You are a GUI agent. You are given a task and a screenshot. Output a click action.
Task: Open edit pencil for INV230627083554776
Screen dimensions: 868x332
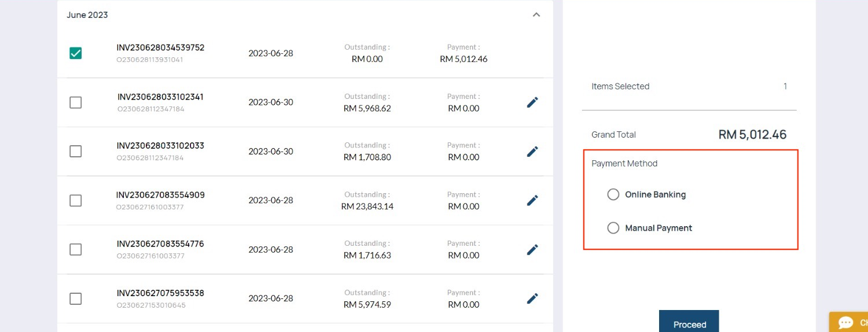point(532,250)
